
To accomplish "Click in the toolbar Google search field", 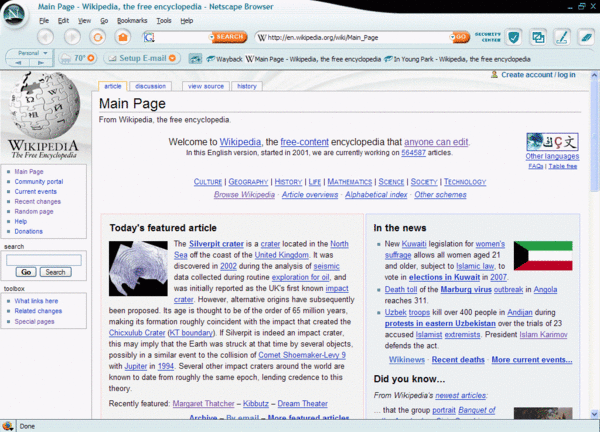I will coord(181,37).
